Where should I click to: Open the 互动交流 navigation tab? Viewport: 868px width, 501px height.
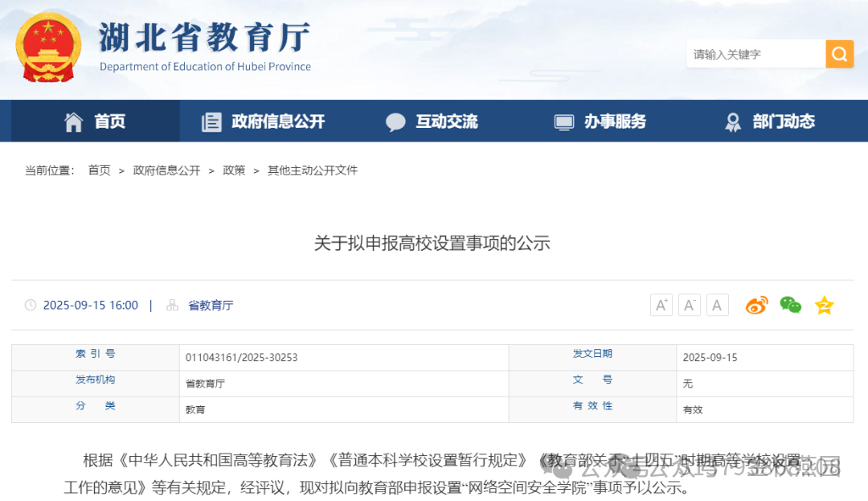(432, 121)
